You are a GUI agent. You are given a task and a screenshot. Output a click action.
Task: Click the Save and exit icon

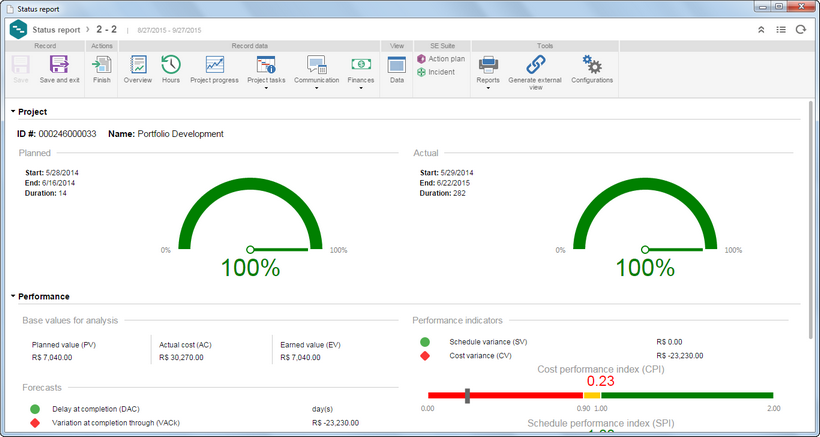[x=60, y=65]
